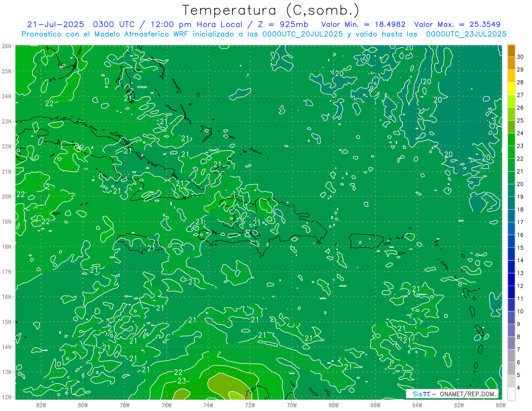Click the orange colorbar swatch between 29 and 30
532x411 pixels.
(x=512, y=63)
